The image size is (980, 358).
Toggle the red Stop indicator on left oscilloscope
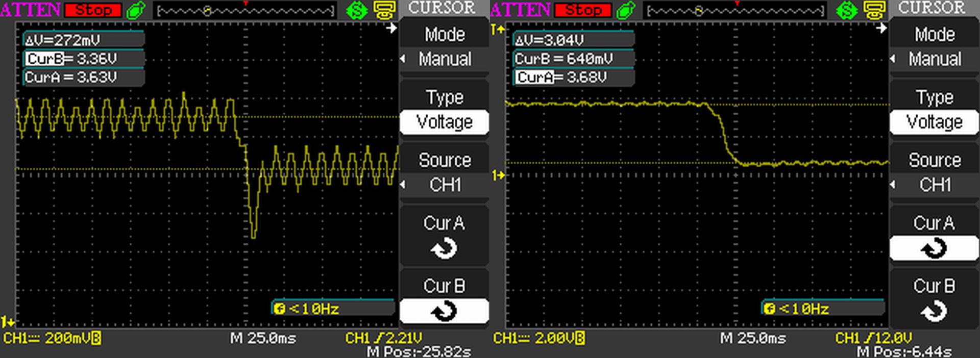[x=93, y=10]
